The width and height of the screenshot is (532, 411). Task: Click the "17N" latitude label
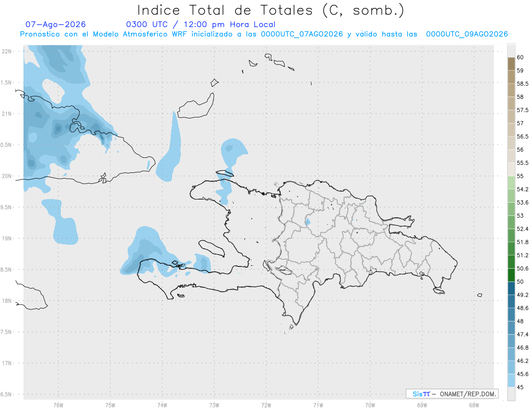pyautogui.click(x=7, y=363)
